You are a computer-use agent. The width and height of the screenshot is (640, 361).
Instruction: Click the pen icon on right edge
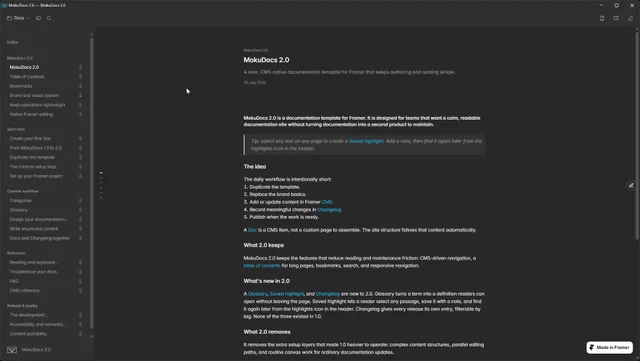pyautogui.click(x=631, y=185)
